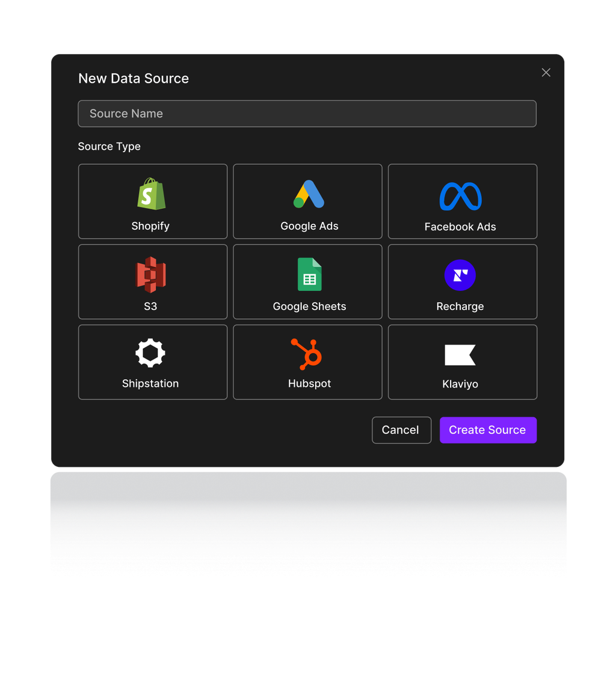Choose the orange Hubspot sprocket icon

point(306,354)
